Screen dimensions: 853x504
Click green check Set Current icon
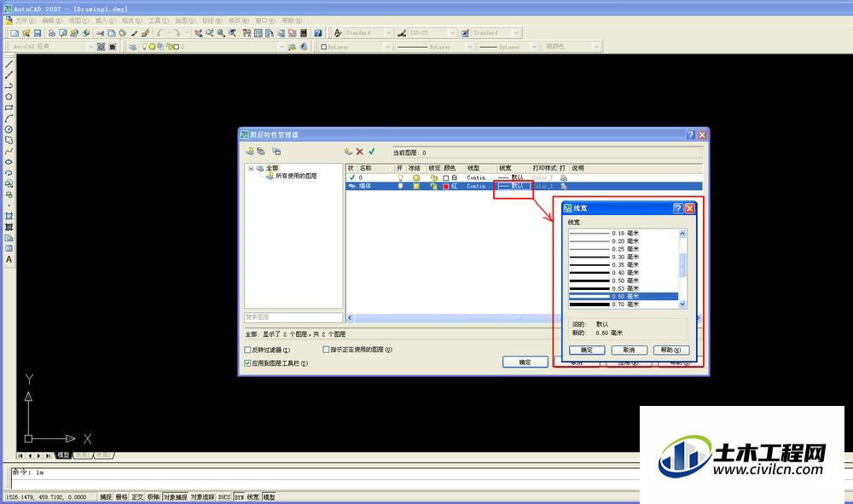coord(372,151)
